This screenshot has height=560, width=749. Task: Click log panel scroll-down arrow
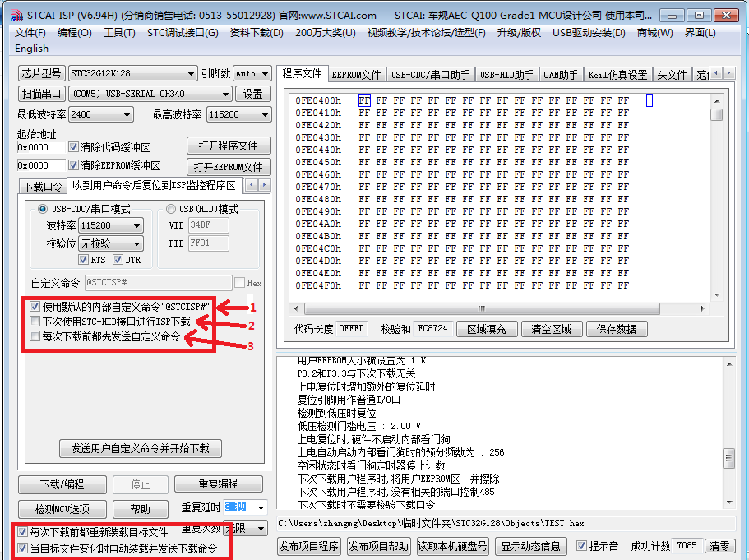click(x=729, y=502)
